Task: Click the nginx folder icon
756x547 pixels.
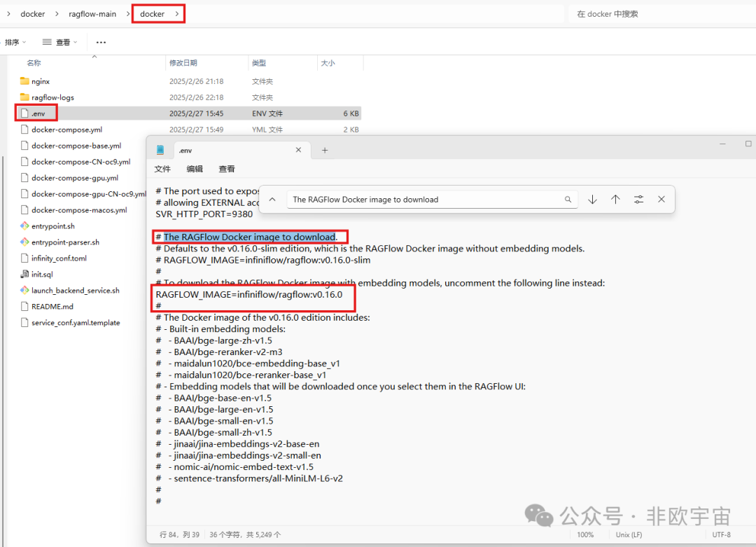Action: coord(24,81)
